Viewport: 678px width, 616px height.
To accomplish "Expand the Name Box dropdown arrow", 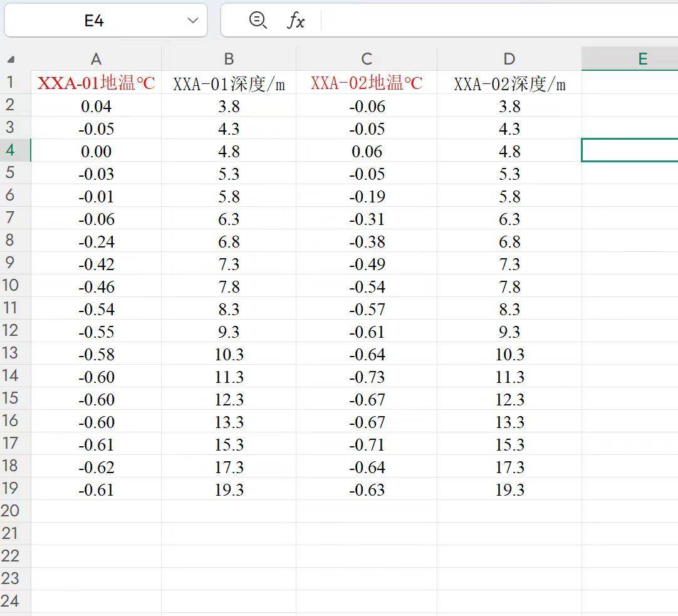I will click(x=192, y=21).
